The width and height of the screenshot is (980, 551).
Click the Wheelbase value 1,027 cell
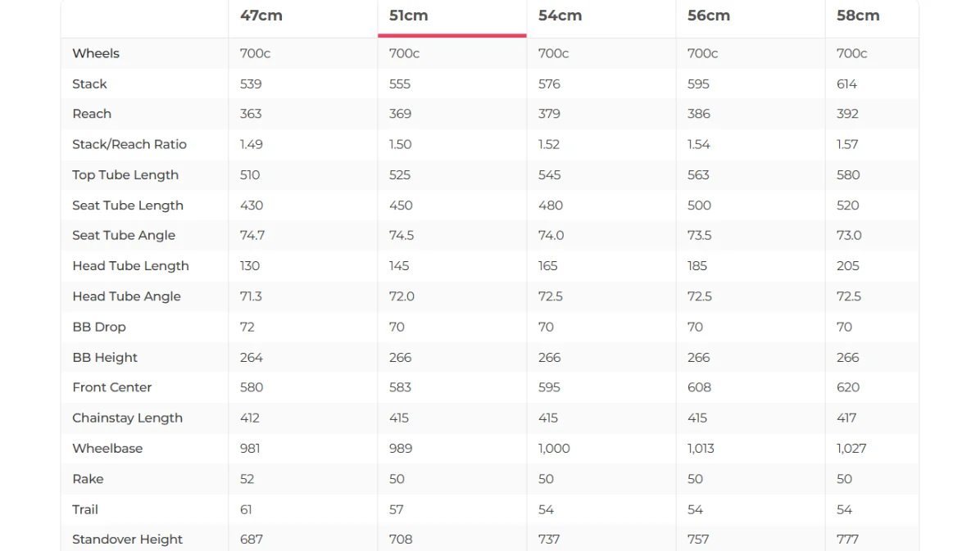click(851, 449)
